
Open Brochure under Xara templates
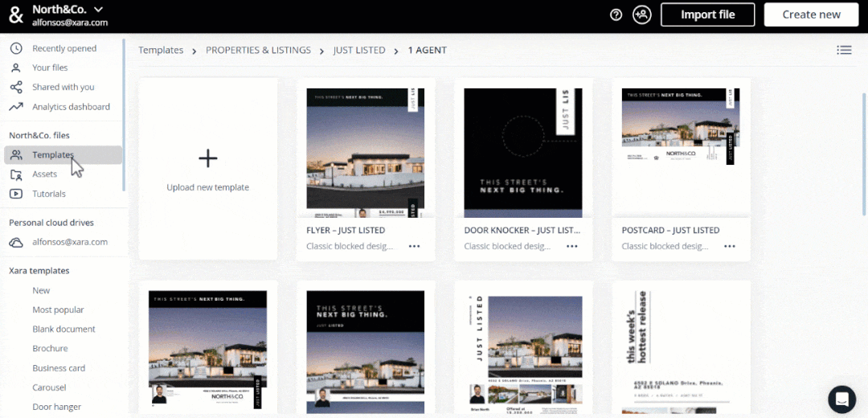pos(50,349)
